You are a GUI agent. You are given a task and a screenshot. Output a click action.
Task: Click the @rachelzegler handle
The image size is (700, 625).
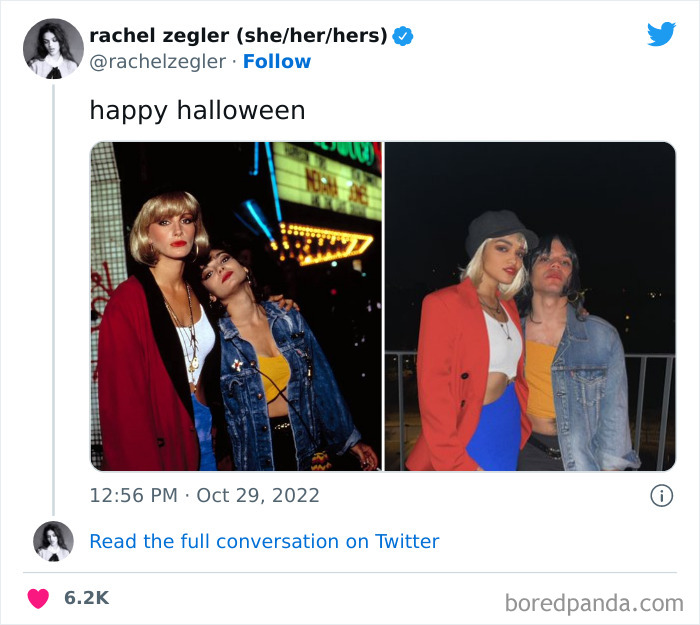(x=158, y=62)
